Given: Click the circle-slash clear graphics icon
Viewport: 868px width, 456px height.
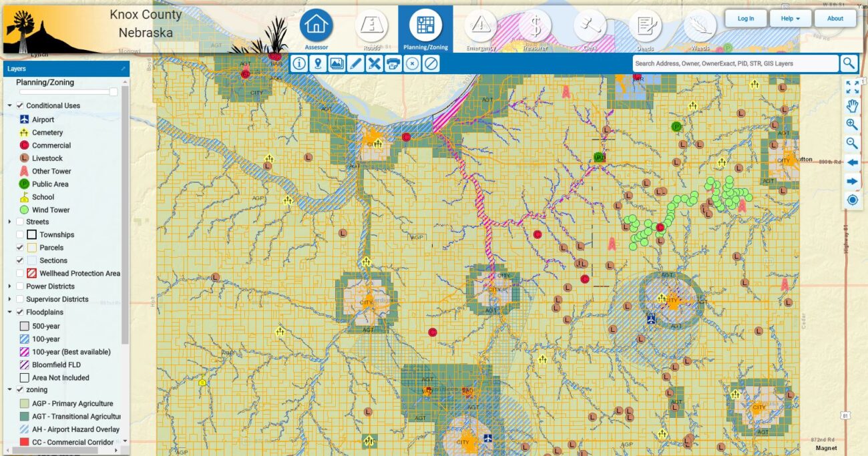Looking at the screenshot, I should tap(431, 64).
